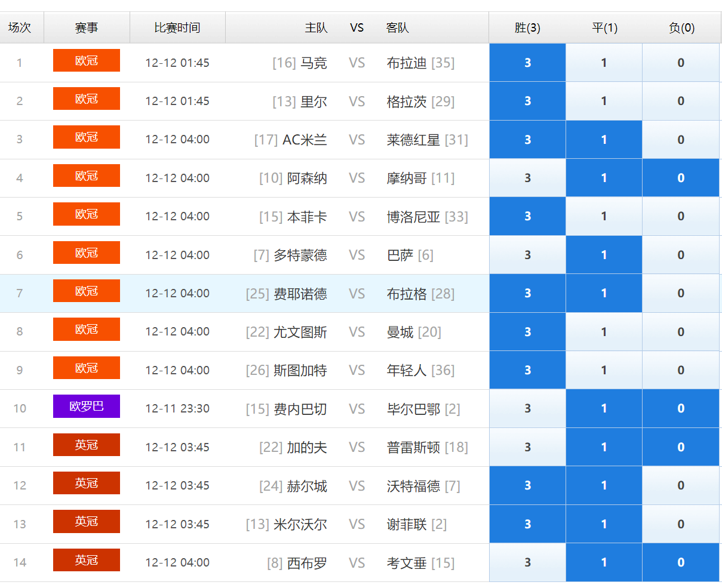Click the 主队 column header
This screenshot has height=588, width=722.
[x=316, y=27]
